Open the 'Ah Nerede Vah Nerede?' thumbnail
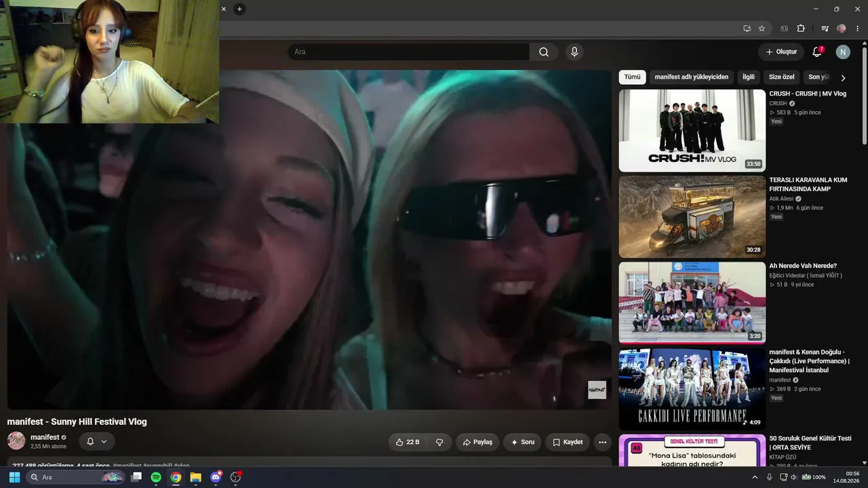This screenshot has height=488, width=868. [692, 303]
